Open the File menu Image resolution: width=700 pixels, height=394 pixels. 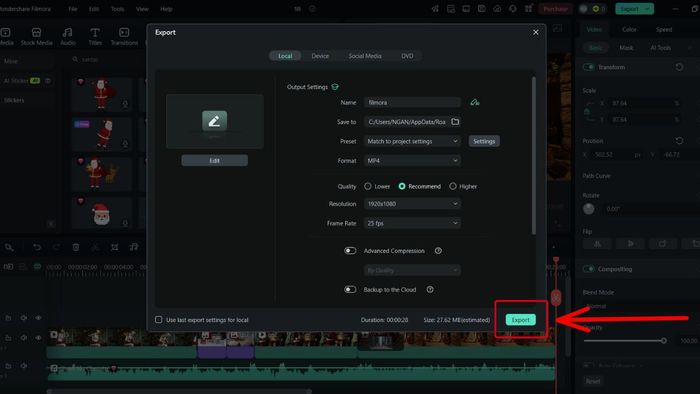pyautogui.click(x=73, y=8)
